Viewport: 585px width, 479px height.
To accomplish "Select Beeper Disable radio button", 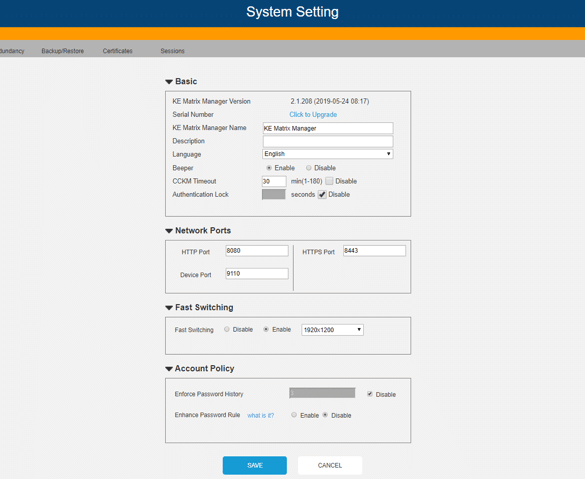I will tap(309, 168).
